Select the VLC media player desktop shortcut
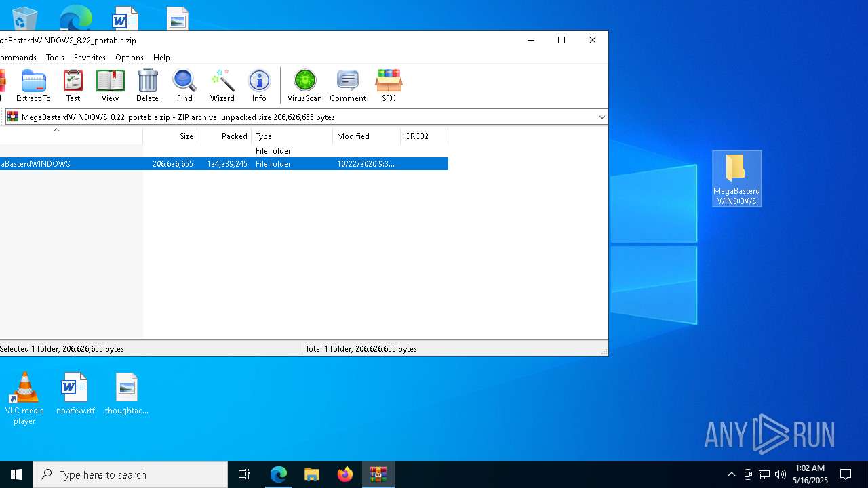This screenshot has width=868, height=488. 24,399
